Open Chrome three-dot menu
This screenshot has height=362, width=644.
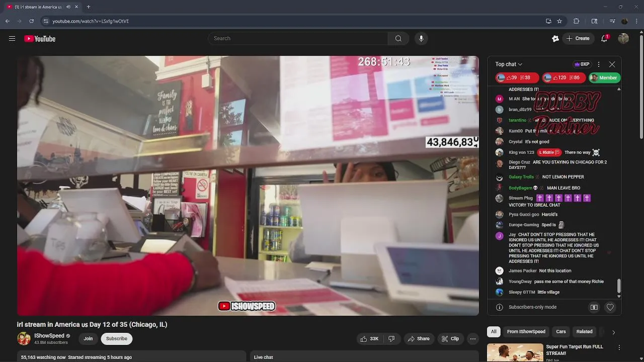coord(637,21)
